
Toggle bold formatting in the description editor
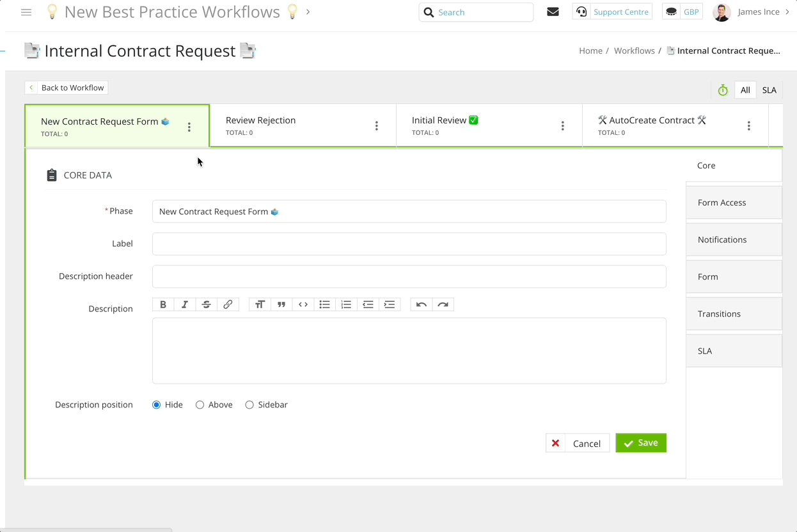click(163, 304)
